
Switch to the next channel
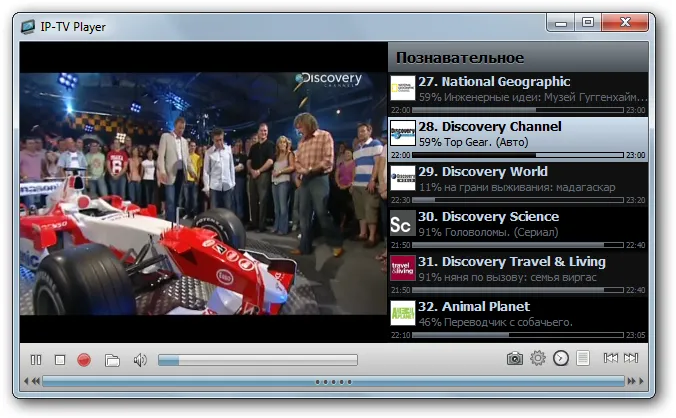point(631,358)
